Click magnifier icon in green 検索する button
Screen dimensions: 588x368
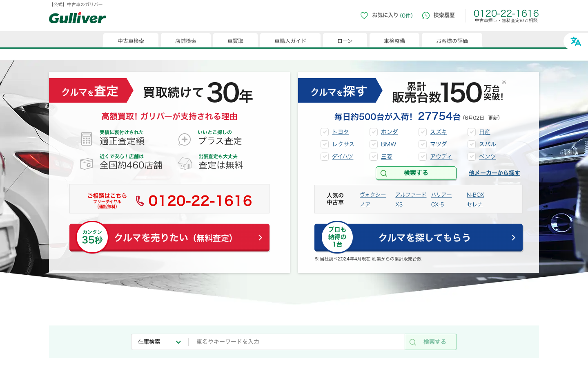[x=384, y=173]
